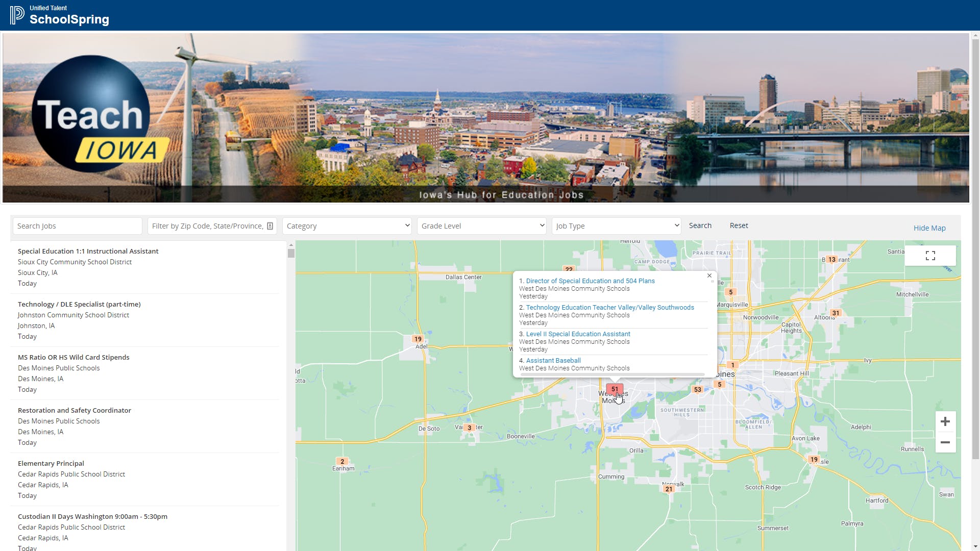The height and width of the screenshot is (551, 980).
Task: Open Director of Special Education job link
Action: point(590,281)
